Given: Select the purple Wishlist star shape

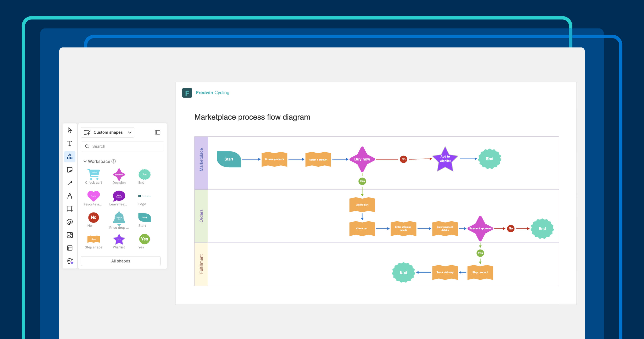Looking at the screenshot, I should pos(119,239).
